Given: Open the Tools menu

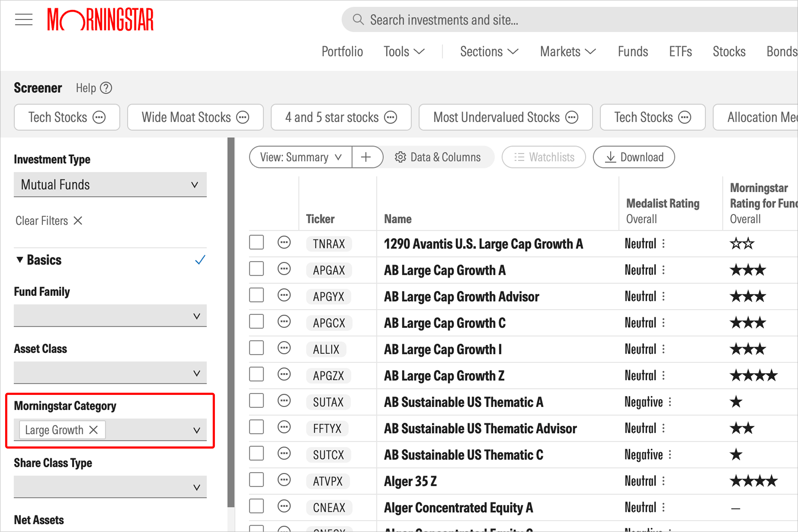Looking at the screenshot, I should point(404,52).
